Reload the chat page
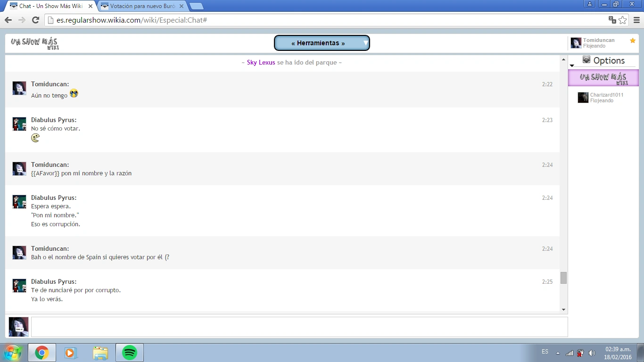644x362 pixels. [35, 20]
